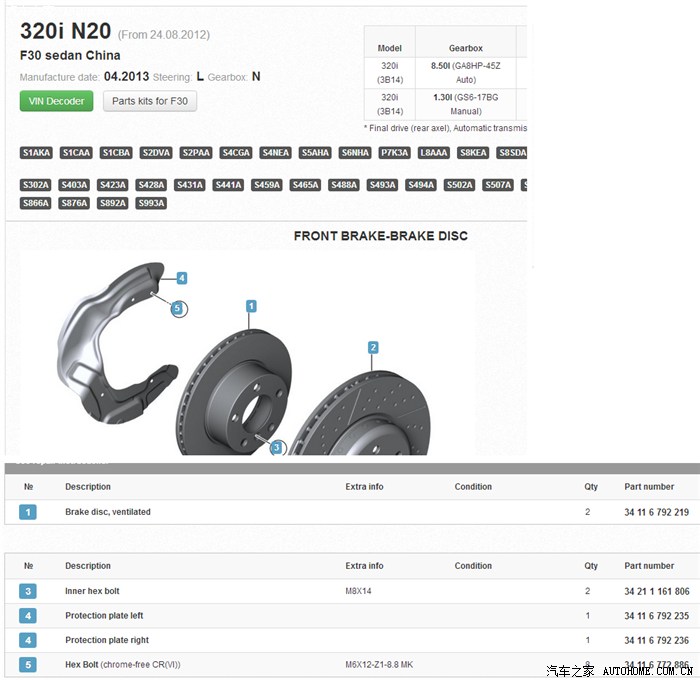Open part number 34 11 6 792 219
Viewport: 700px width, 680px height.
point(656,512)
